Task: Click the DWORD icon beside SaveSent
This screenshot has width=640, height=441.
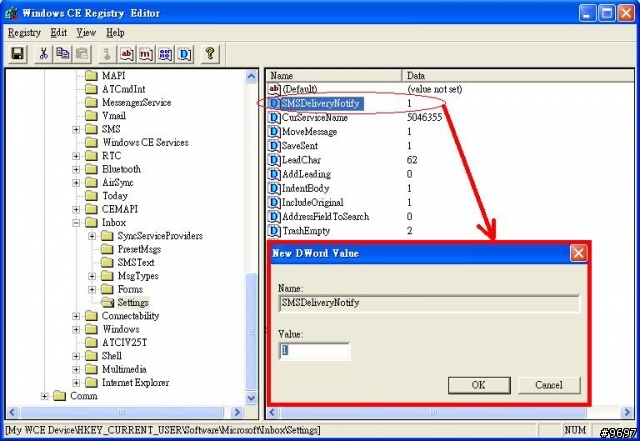Action: (x=274, y=146)
